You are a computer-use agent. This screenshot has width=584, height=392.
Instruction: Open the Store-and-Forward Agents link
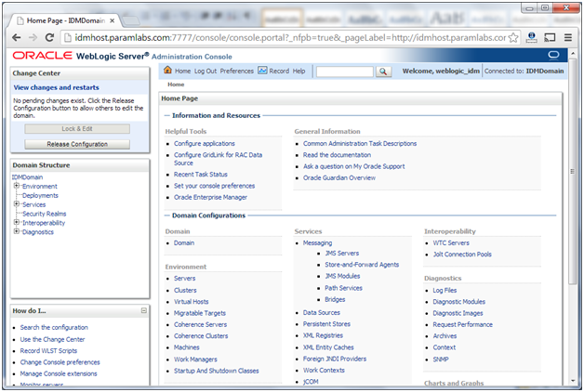point(362,265)
